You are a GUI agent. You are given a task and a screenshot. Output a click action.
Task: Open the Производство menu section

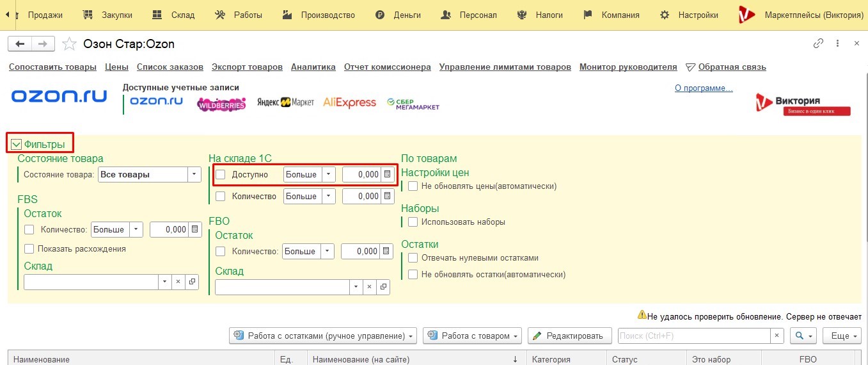click(x=319, y=15)
